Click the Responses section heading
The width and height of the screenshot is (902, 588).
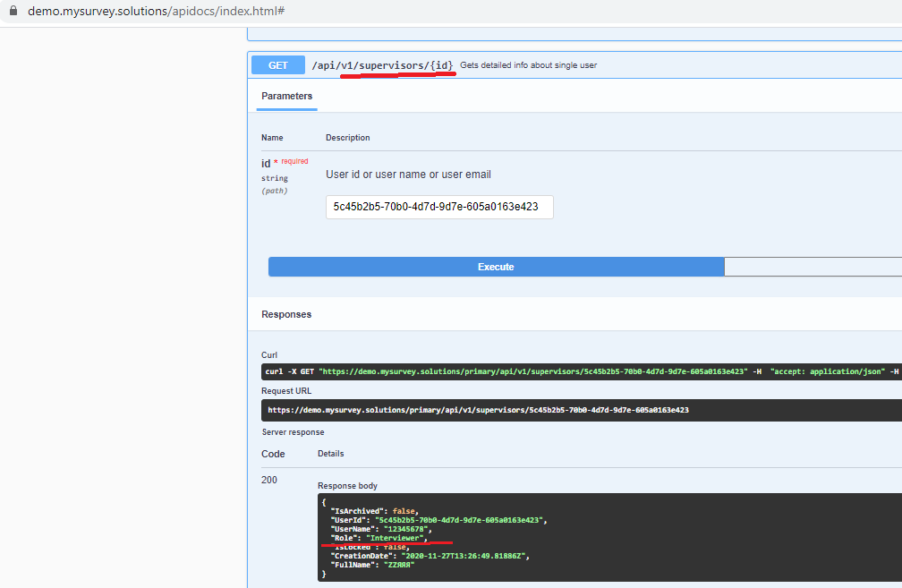[x=286, y=314]
